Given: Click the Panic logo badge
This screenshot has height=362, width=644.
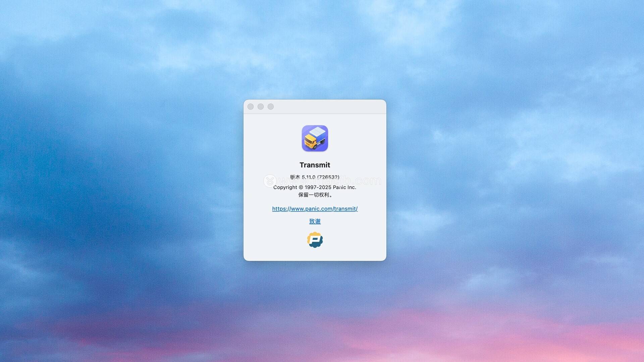Looking at the screenshot, I should (x=315, y=240).
